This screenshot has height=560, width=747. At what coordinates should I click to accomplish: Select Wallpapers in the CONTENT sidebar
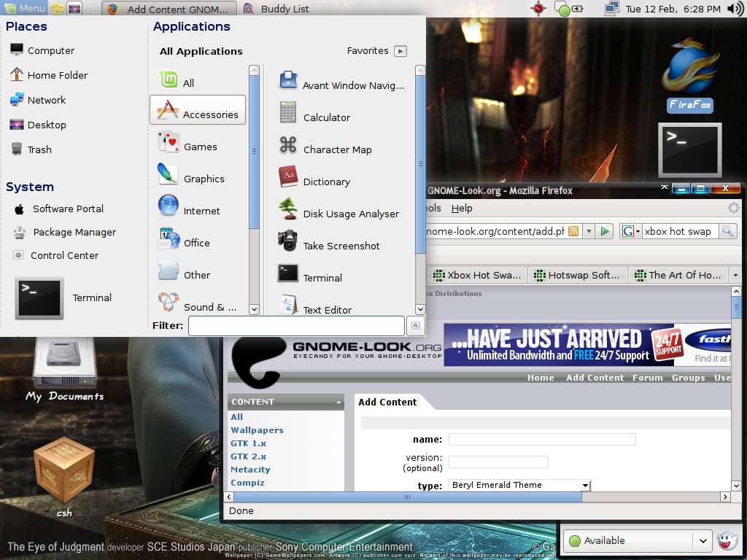pyautogui.click(x=258, y=430)
